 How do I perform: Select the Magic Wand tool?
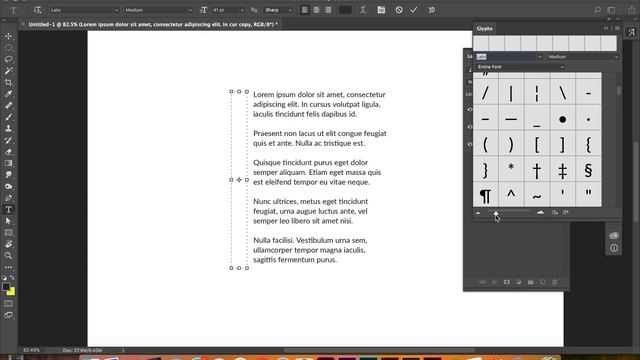coord(8,71)
